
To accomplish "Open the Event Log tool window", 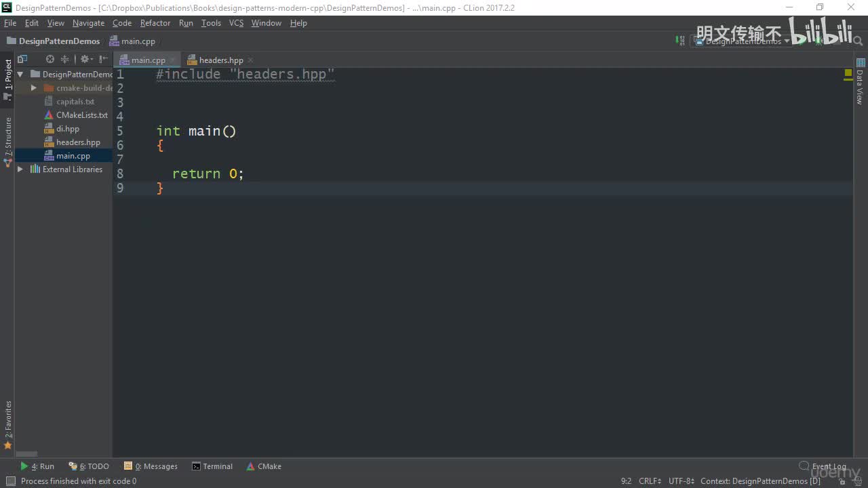I will pos(823,466).
